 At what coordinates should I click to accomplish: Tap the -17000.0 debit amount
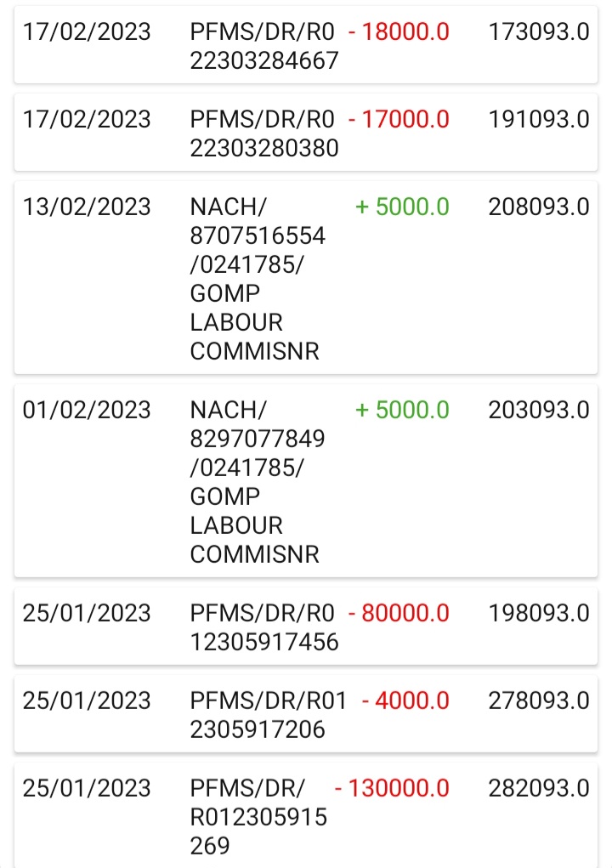click(x=399, y=120)
